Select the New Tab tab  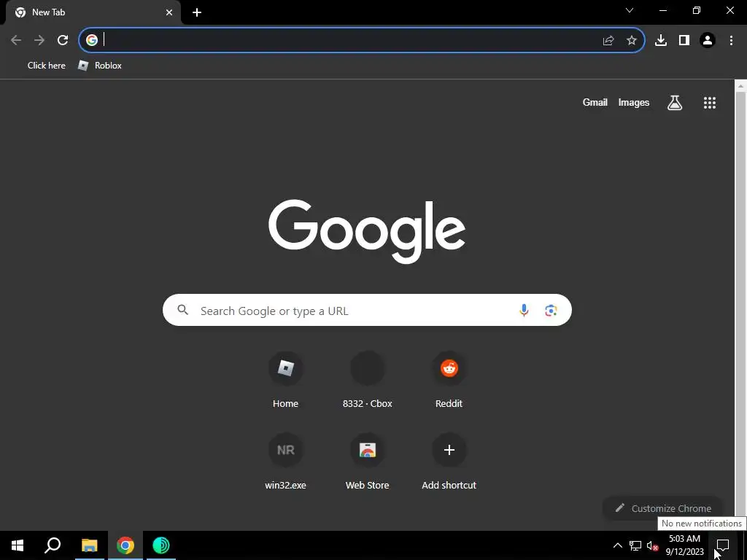click(93, 12)
